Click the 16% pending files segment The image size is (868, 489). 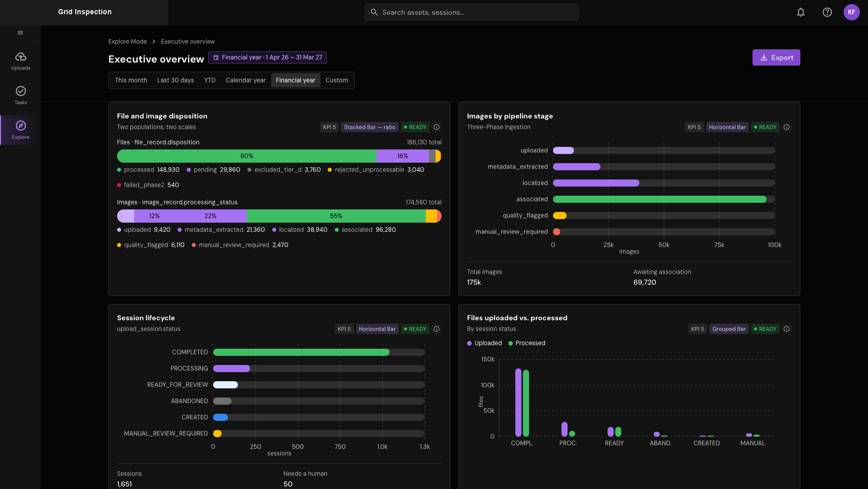[x=402, y=156]
